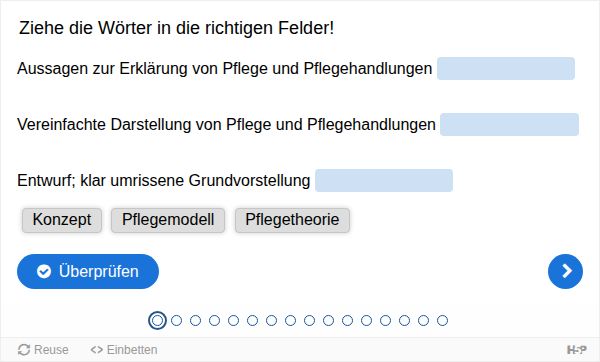Jump to the third progress dot
This screenshot has width=600, height=362.
point(195,320)
